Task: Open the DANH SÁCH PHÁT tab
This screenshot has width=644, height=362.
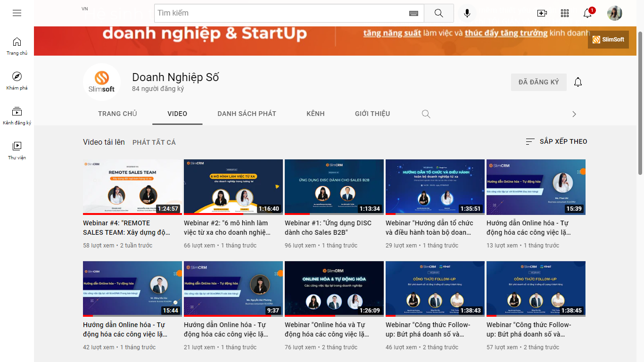Action: click(x=247, y=114)
